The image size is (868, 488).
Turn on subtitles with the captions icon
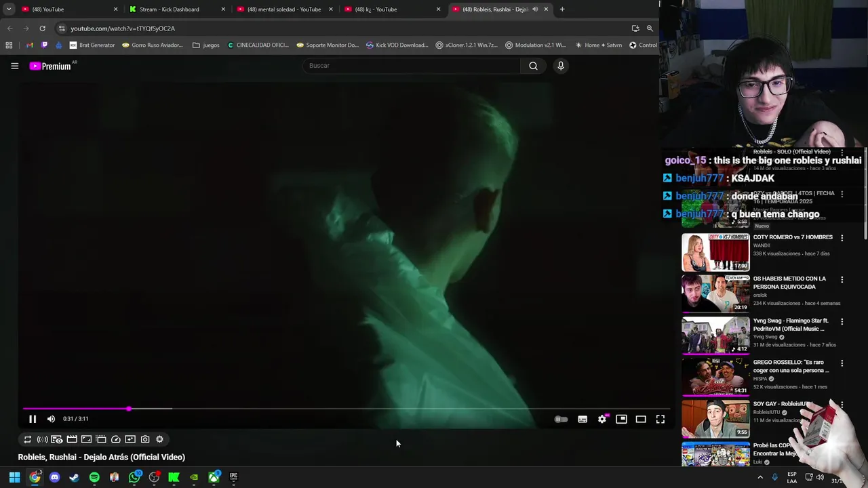click(x=583, y=420)
